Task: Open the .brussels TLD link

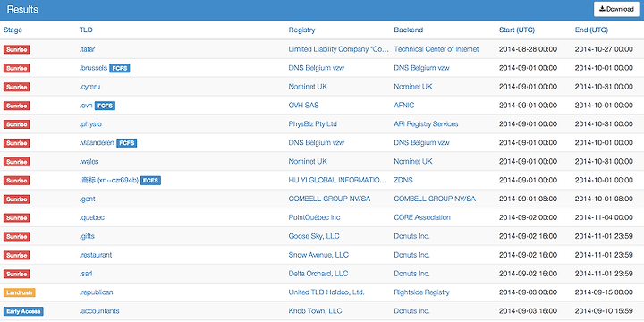Action: (x=93, y=68)
